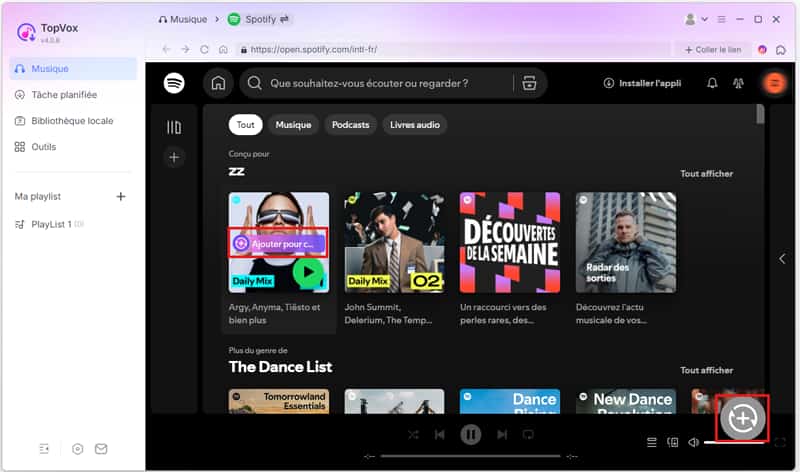Open the mail feedback icon
Image resolution: width=800 pixels, height=472 pixels.
(101, 449)
